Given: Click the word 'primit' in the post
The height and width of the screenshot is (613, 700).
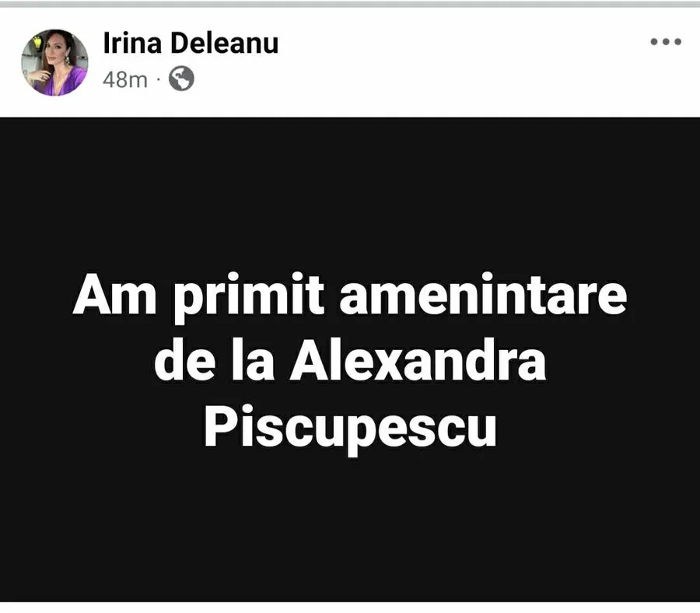Looking at the screenshot, I should (x=248, y=297).
